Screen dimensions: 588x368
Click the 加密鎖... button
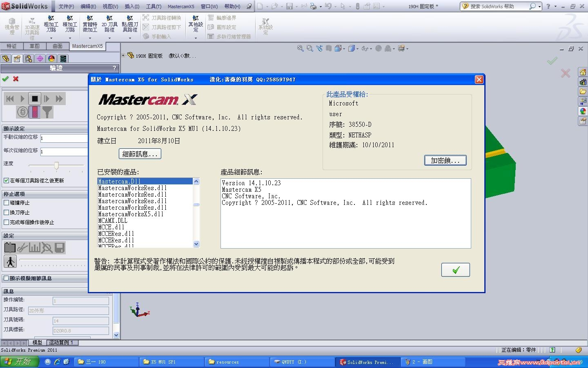(445, 160)
